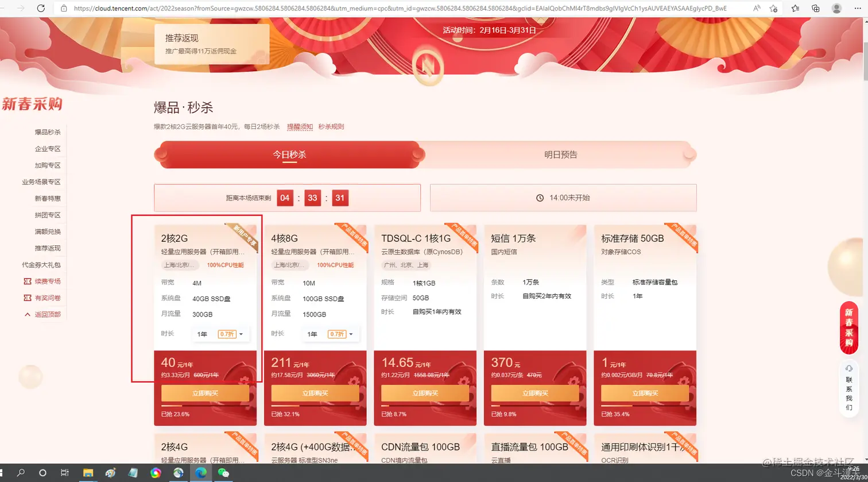Click the forward navigation arrow
Viewport: 868px width, 482px height.
[x=21, y=8]
